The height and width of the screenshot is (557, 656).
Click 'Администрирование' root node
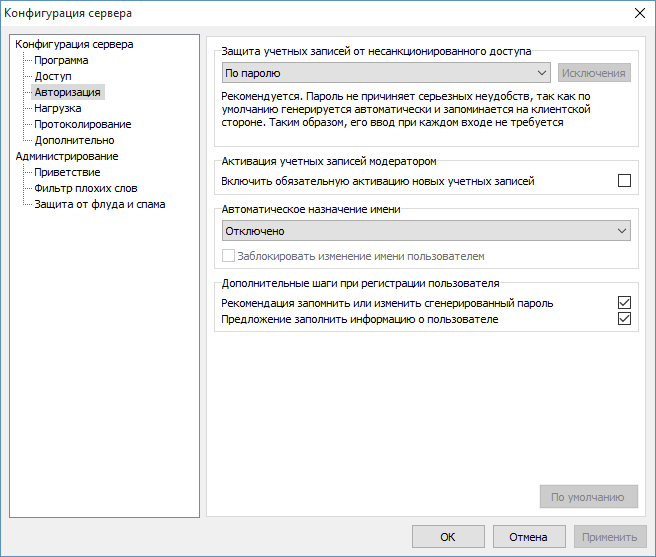click(x=66, y=156)
